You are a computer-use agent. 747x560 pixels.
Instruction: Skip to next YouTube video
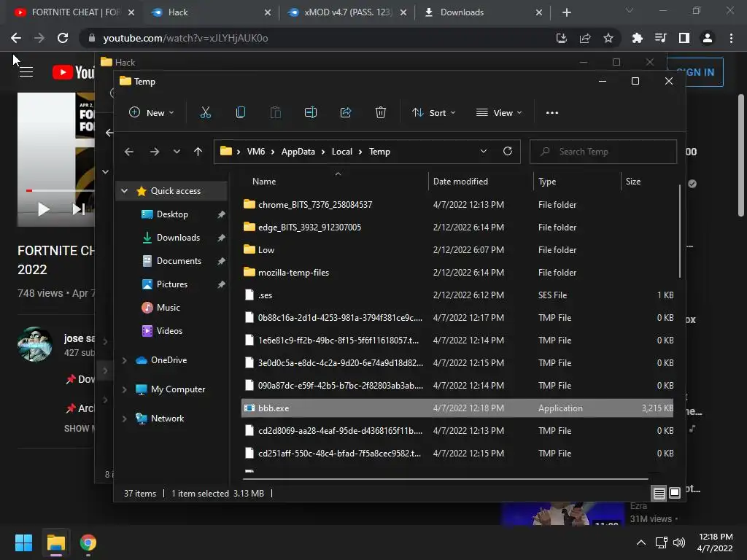click(x=79, y=209)
